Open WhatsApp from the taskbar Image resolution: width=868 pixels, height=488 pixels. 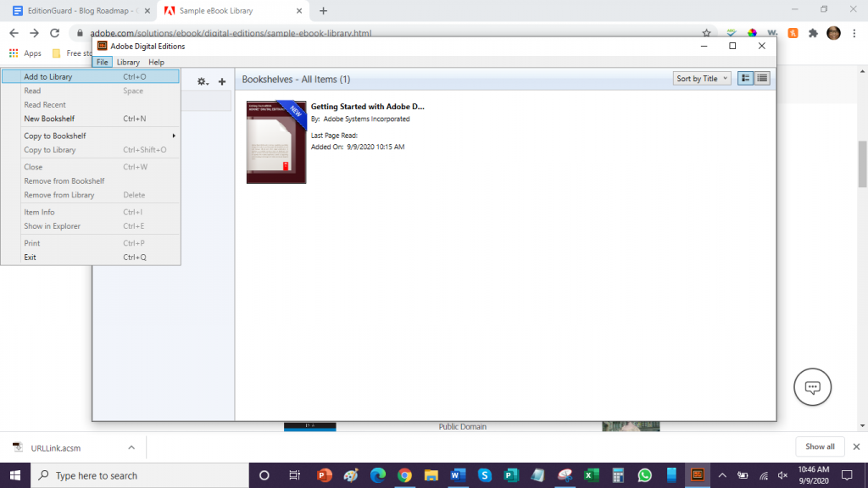(x=644, y=475)
